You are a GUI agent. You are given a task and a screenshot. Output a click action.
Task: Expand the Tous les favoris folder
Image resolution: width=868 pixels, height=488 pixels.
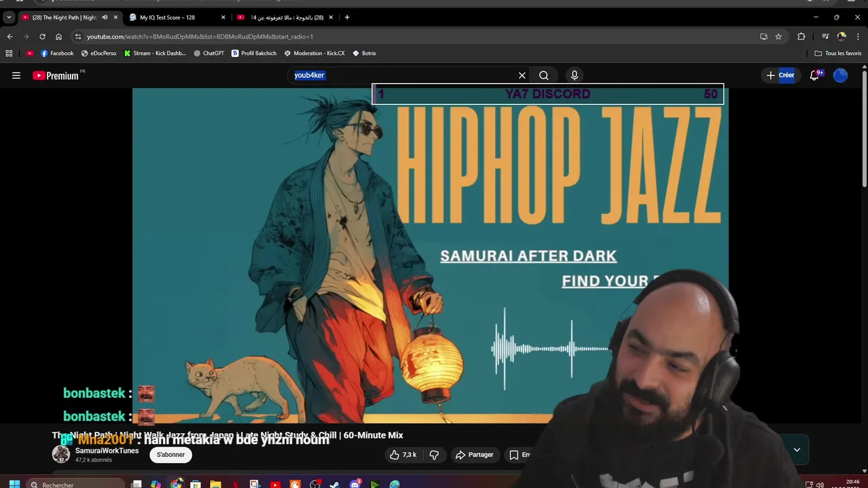[838, 54]
